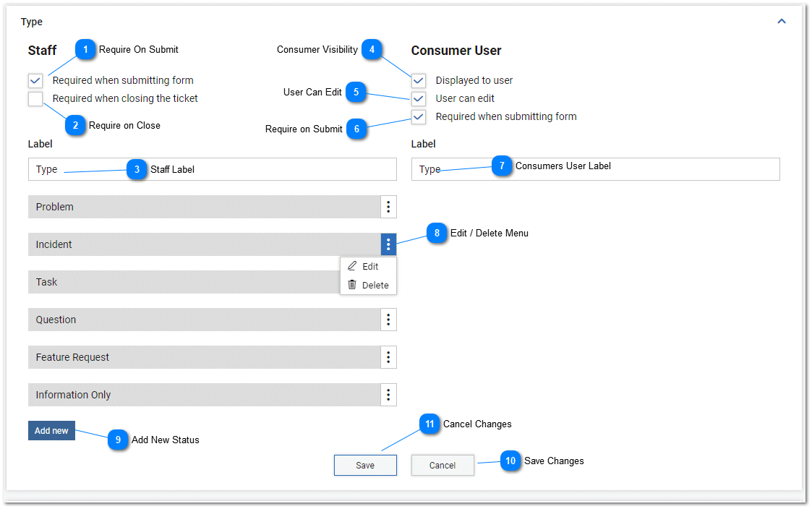812x509 pixels.
Task: Focus the Staff Label input field
Action: pyautogui.click(x=213, y=169)
